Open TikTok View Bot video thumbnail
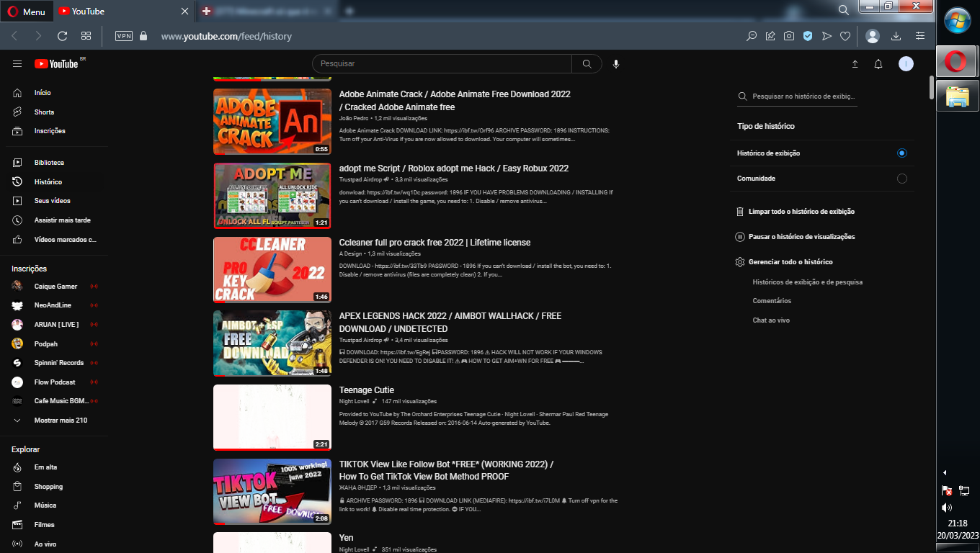Image resolution: width=980 pixels, height=553 pixels. [272, 492]
